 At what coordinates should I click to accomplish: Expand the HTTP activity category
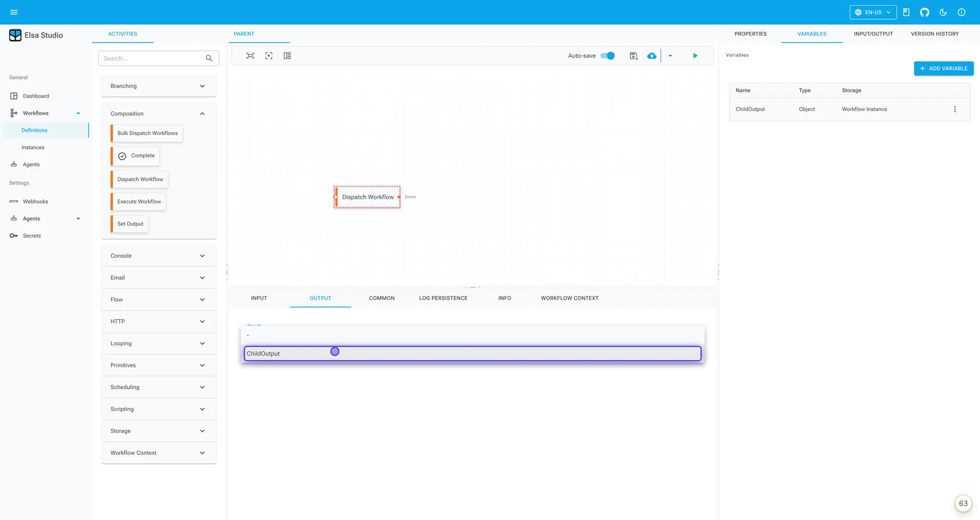[x=158, y=321]
